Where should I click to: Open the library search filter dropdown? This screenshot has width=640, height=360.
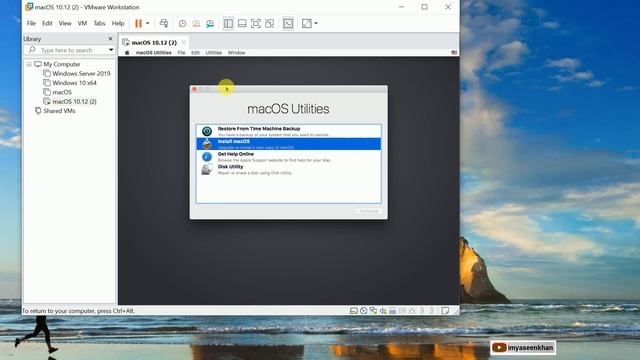pyautogui.click(x=111, y=50)
